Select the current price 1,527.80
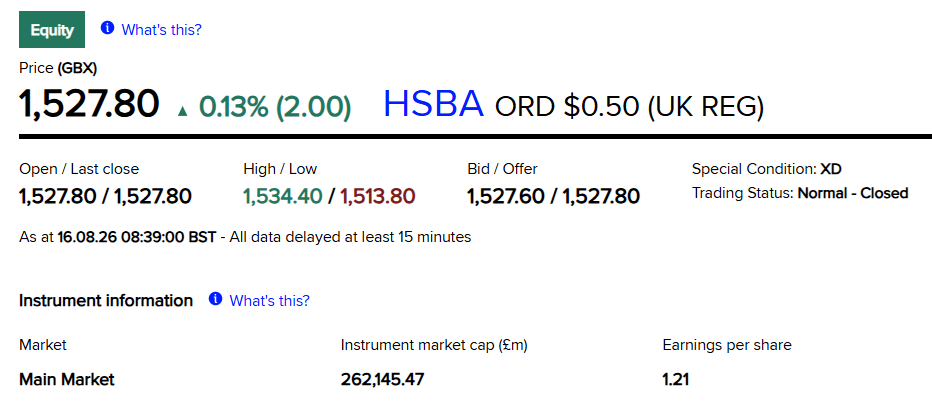 89,103
